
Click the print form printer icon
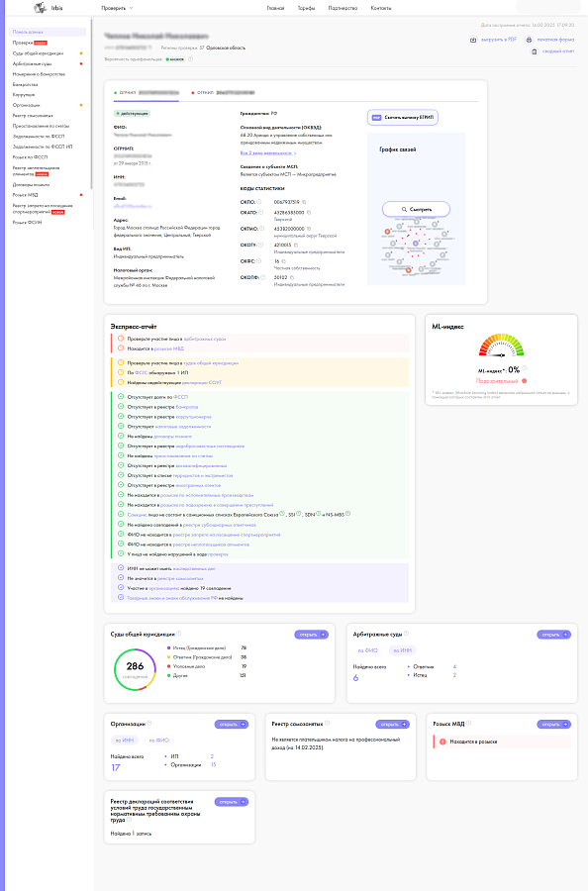529,40
